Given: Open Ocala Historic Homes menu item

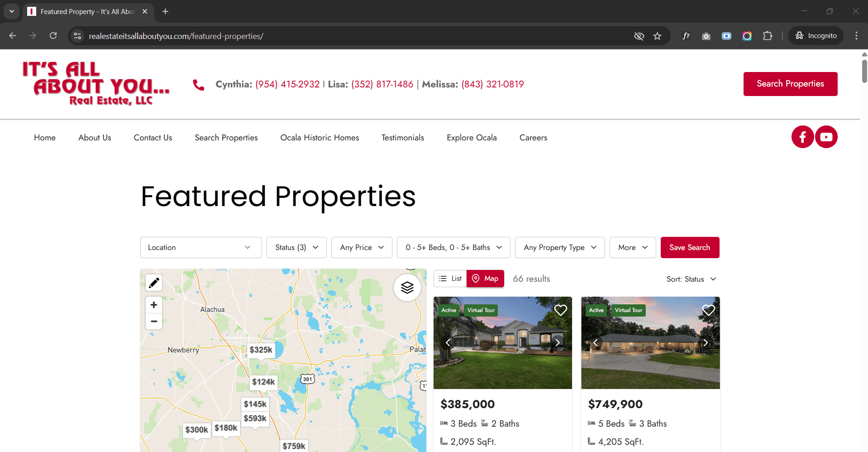Looking at the screenshot, I should coord(320,138).
